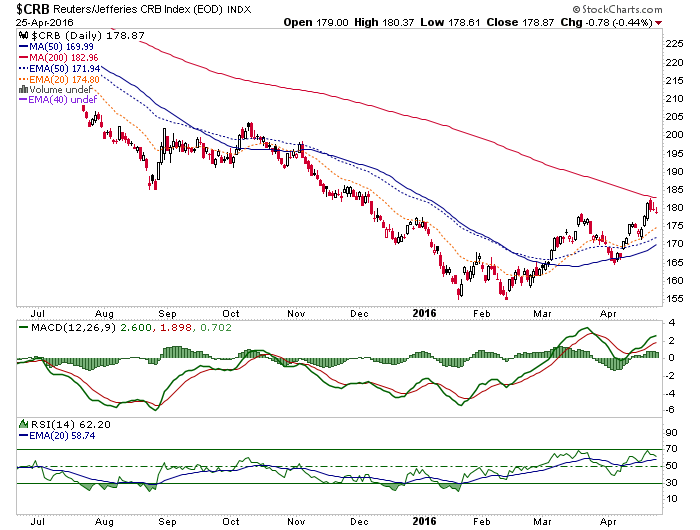Click the MACD histogram value 0.702
Viewport: 700px width, 530px height.
click(216, 328)
